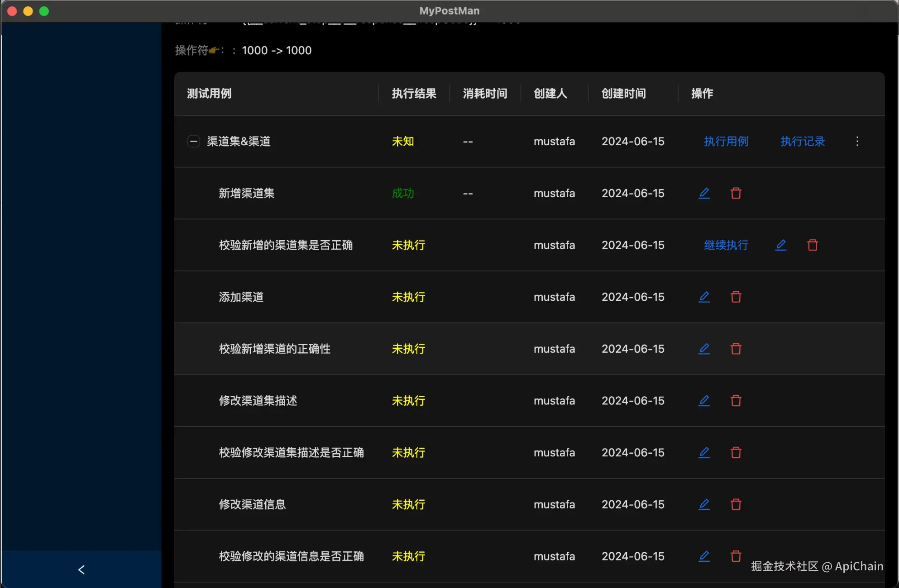Click the 测试用例 column header
899x588 pixels.
(x=209, y=94)
